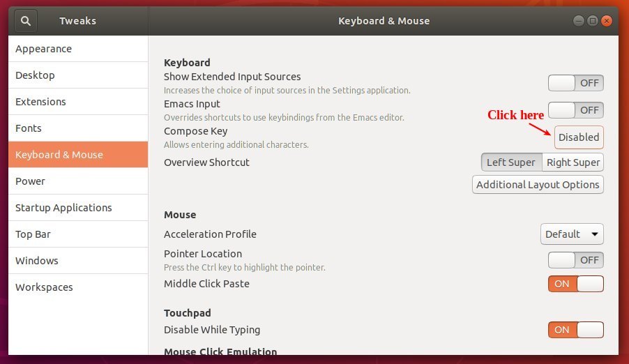Select Left Super overview shortcut
629x364 pixels.
[511, 162]
